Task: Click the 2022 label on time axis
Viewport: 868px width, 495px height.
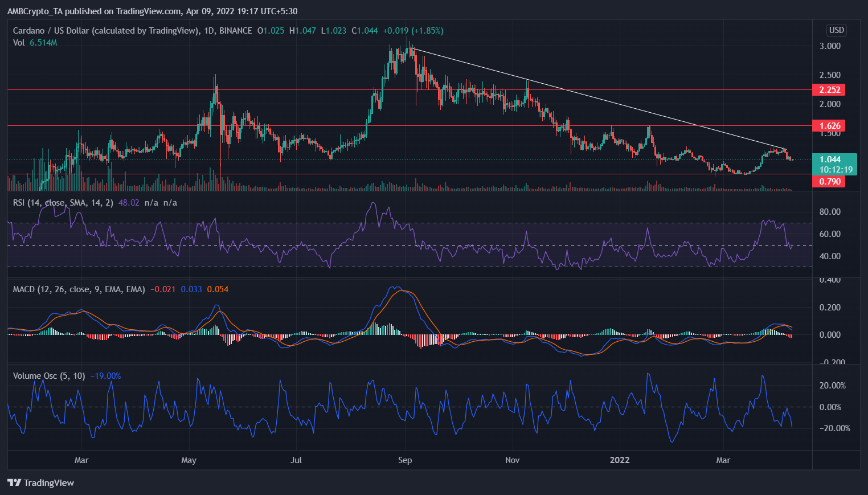Action: (x=620, y=460)
